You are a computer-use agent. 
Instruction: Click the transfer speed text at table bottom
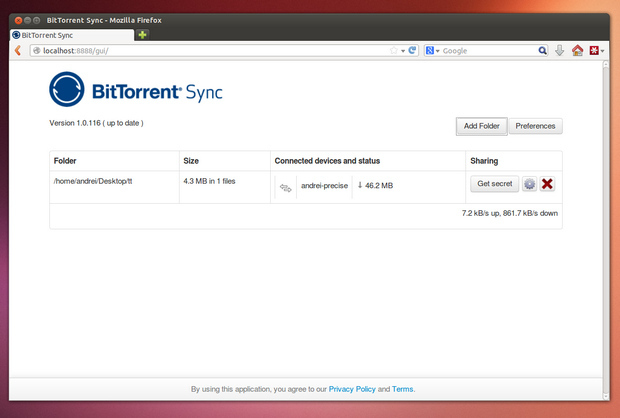click(x=510, y=213)
